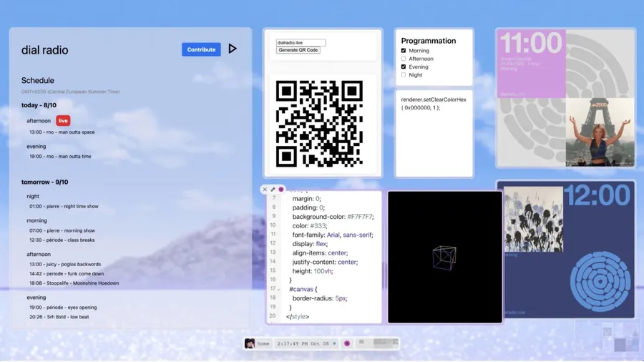Click the renderer.setClearColorHex text block
The image size is (644, 362).
pyautogui.click(x=434, y=104)
